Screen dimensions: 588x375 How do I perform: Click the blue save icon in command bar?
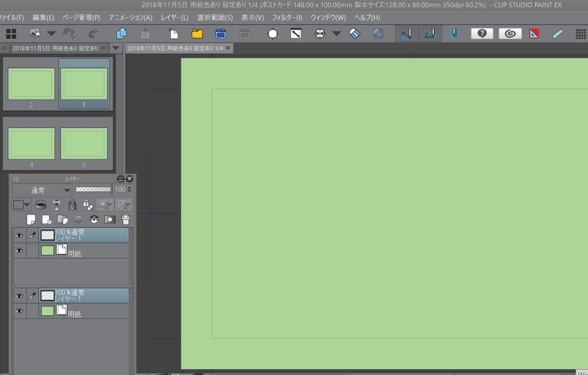pyautogui.click(x=221, y=34)
